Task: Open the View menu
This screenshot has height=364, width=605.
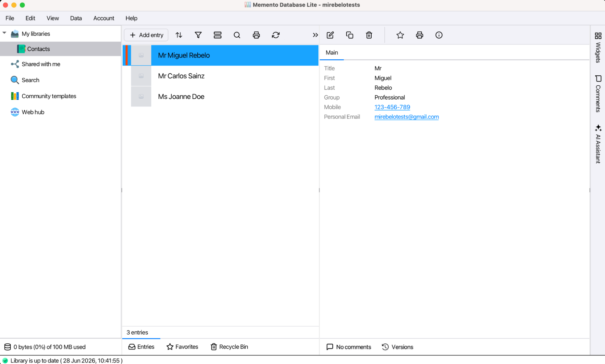Action: 53,18
